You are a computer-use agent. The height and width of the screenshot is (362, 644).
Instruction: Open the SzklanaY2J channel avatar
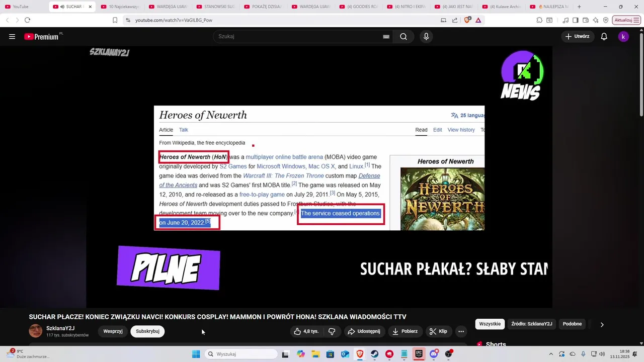pyautogui.click(x=36, y=331)
